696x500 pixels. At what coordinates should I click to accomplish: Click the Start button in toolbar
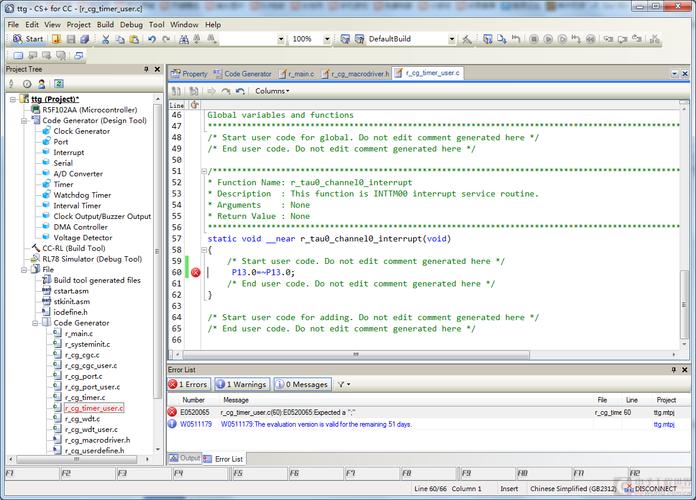(x=28, y=39)
